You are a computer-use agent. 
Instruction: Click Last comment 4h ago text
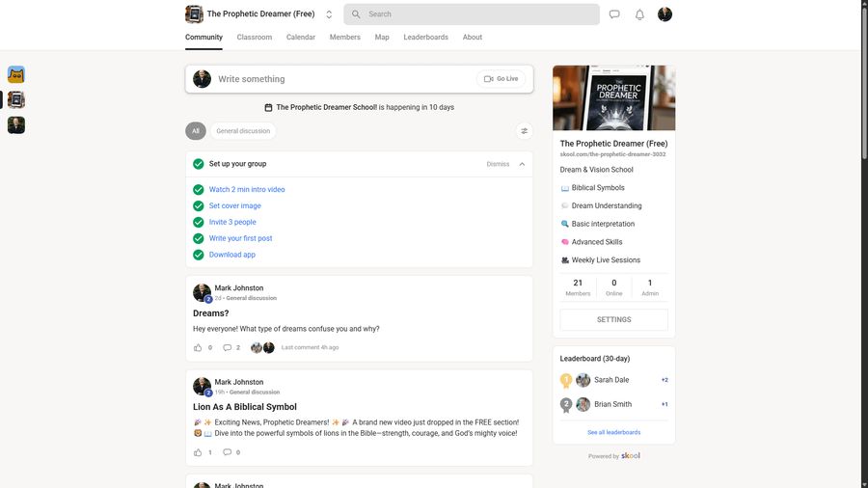coord(310,347)
